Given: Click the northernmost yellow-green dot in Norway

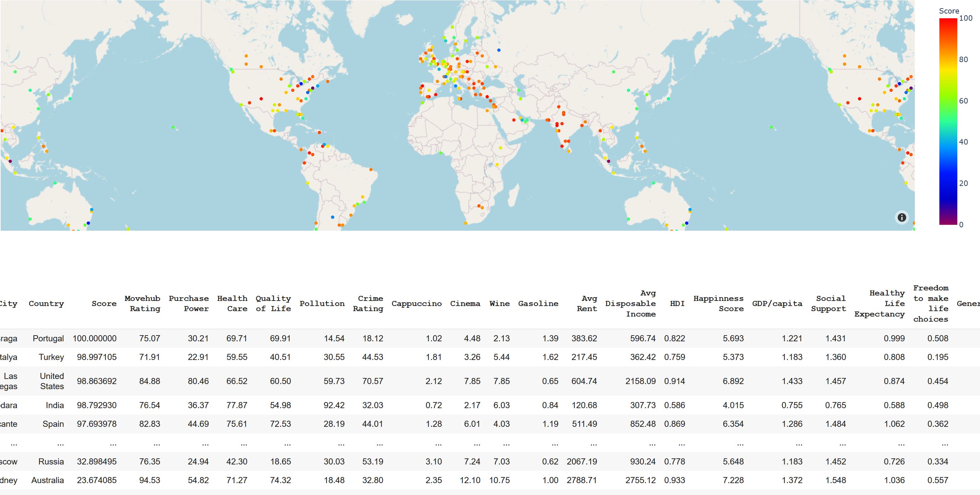Looking at the screenshot, I should point(452,27).
